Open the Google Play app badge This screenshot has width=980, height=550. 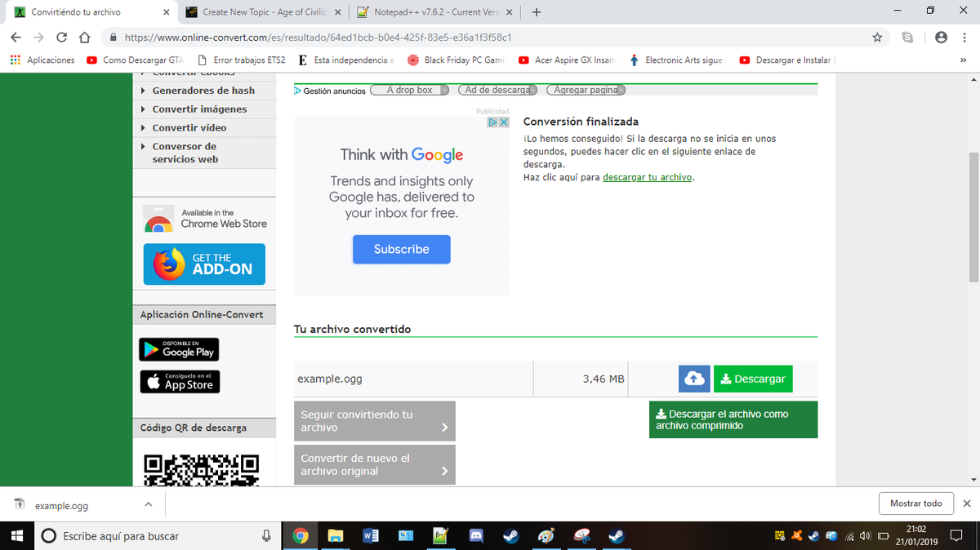179,349
